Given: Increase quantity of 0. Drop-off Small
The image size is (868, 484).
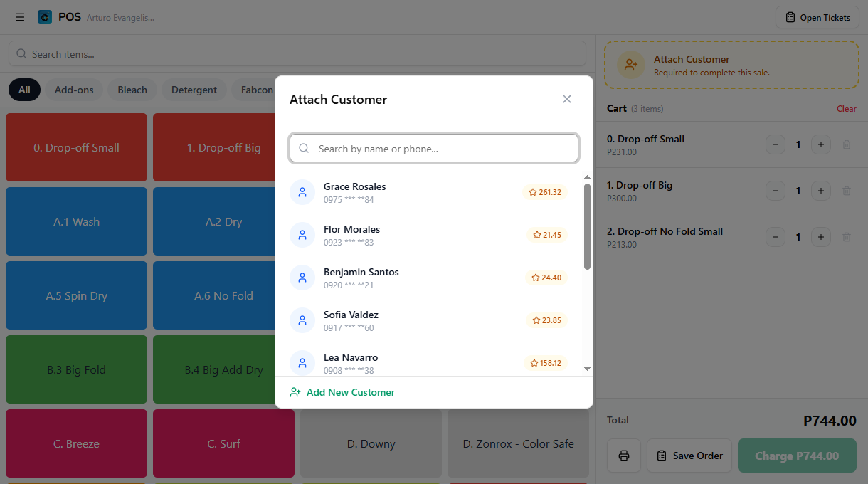Looking at the screenshot, I should (820, 144).
